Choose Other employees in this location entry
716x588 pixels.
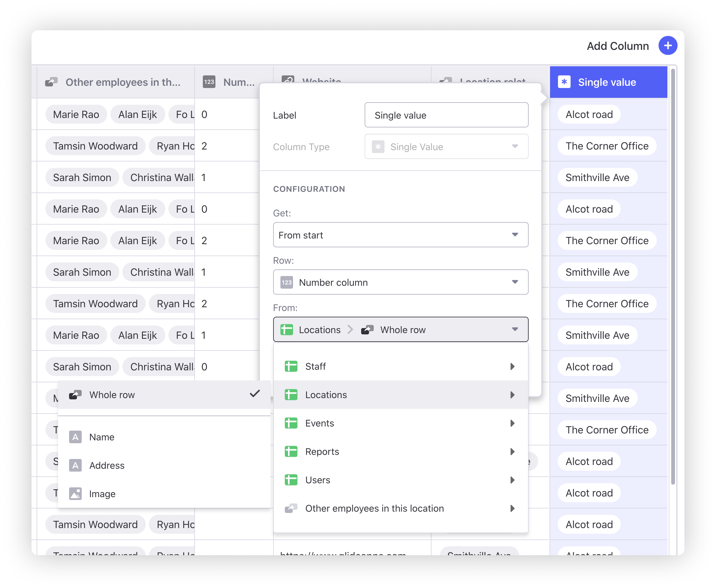click(374, 509)
